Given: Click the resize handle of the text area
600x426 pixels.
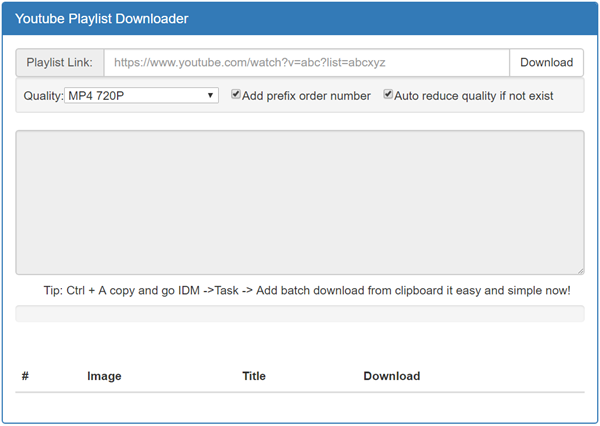Looking at the screenshot, I should point(580,270).
